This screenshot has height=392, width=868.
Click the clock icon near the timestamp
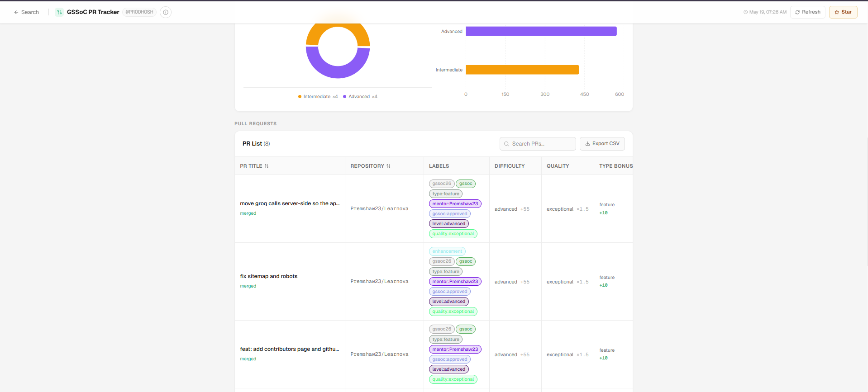click(745, 12)
